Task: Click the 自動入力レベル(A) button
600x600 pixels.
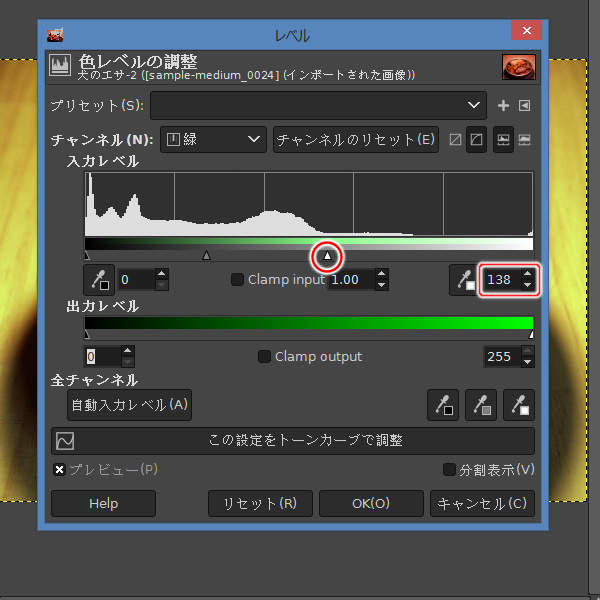Action: (x=130, y=405)
